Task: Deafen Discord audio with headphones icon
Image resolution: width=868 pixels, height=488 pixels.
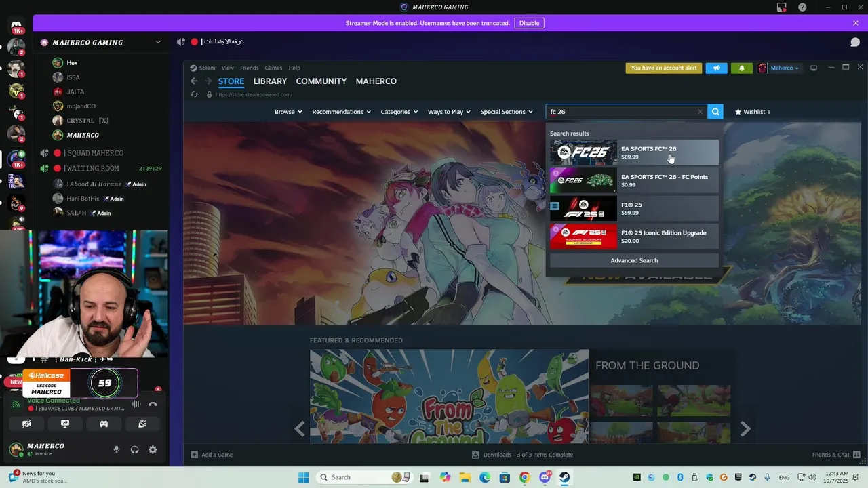Action: pos(135,449)
